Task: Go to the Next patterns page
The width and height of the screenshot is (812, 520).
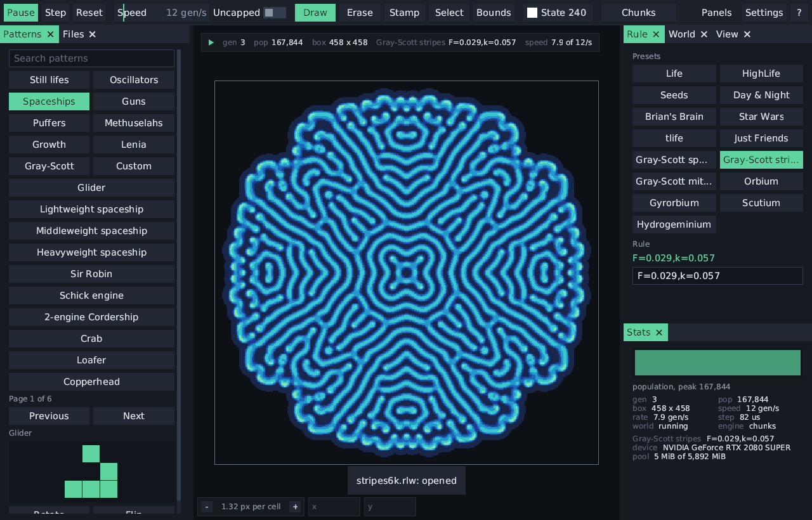Action: 134,416
